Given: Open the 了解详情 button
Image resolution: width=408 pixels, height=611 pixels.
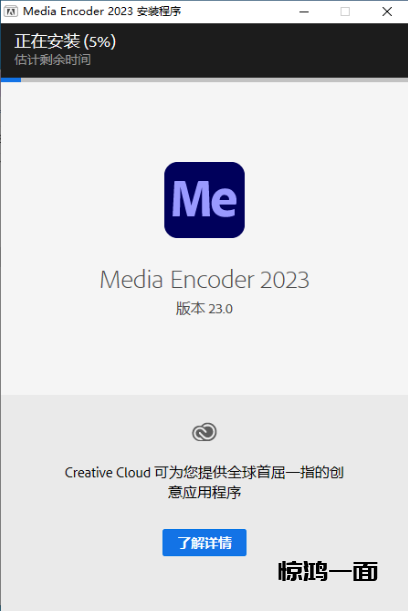Looking at the screenshot, I should point(204,542).
